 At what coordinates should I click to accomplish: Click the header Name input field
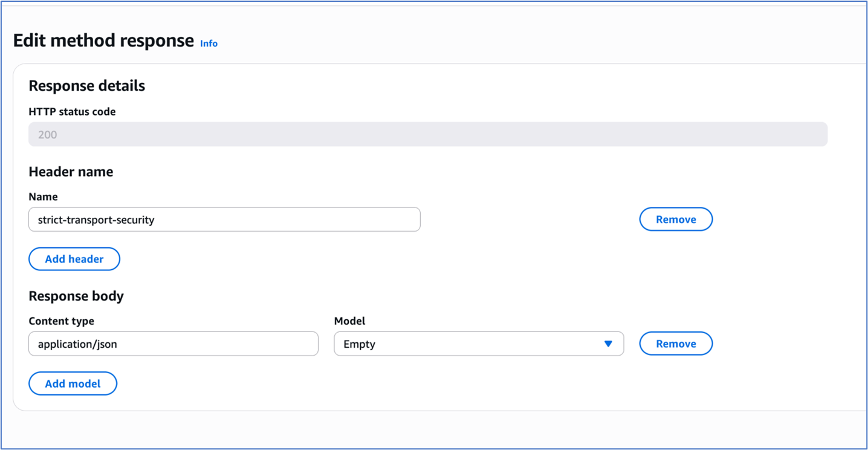point(224,220)
